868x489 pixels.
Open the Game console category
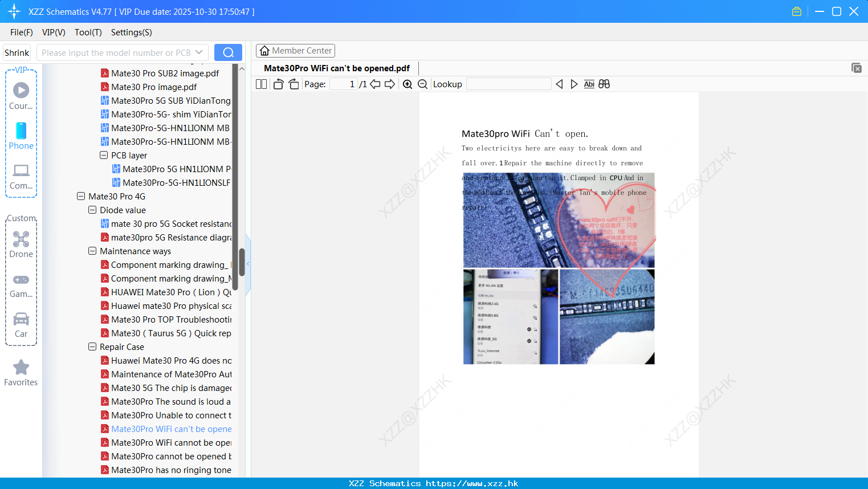21,286
